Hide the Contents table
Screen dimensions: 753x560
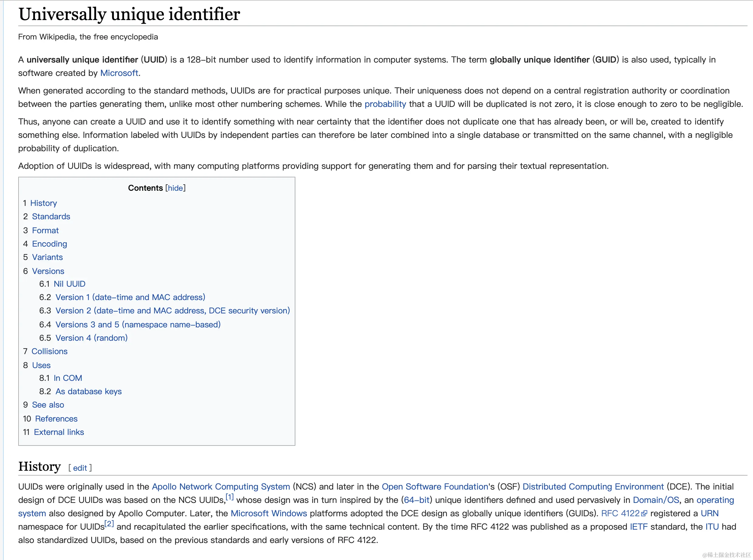point(175,188)
